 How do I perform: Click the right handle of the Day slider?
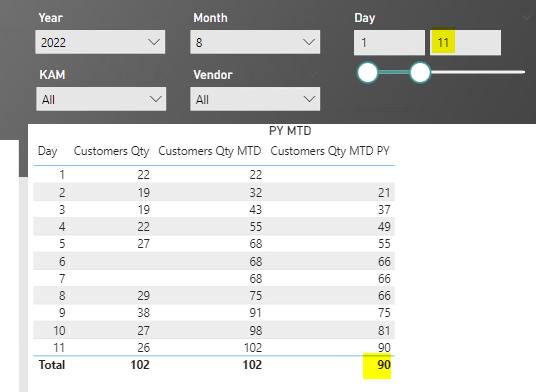tap(420, 72)
